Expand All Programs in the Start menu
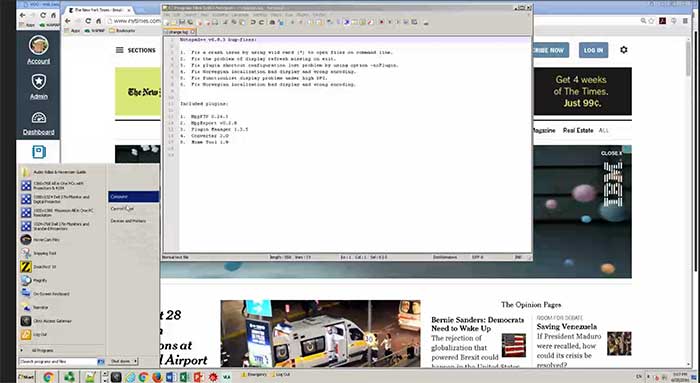Screen dimensions: 700x383 (x=42, y=351)
